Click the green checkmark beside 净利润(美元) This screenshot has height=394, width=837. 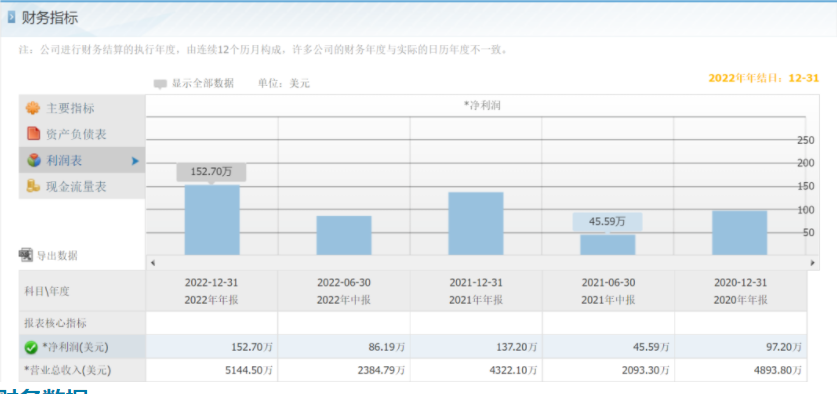pyautogui.click(x=31, y=348)
